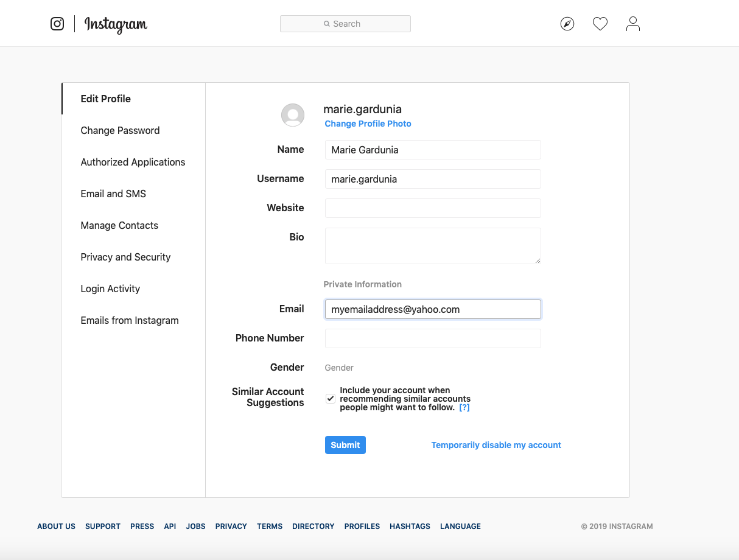The image size is (739, 560).
Task: Open DIRECTORY footer link
Action: click(x=313, y=527)
